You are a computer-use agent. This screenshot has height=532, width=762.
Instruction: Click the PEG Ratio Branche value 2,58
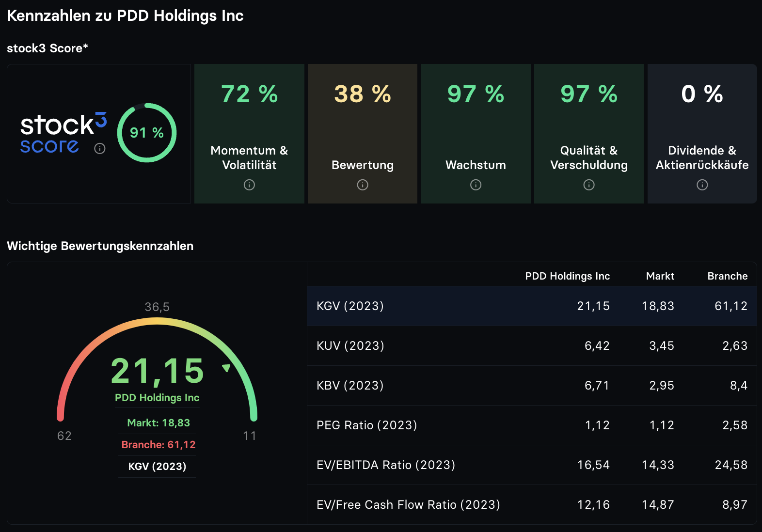(735, 425)
